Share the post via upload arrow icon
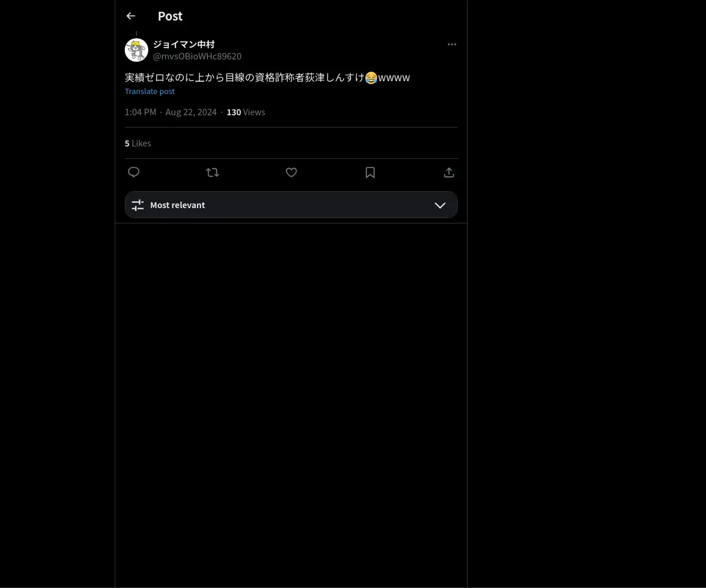This screenshot has width=706, height=588. pyautogui.click(x=449, y=172)
